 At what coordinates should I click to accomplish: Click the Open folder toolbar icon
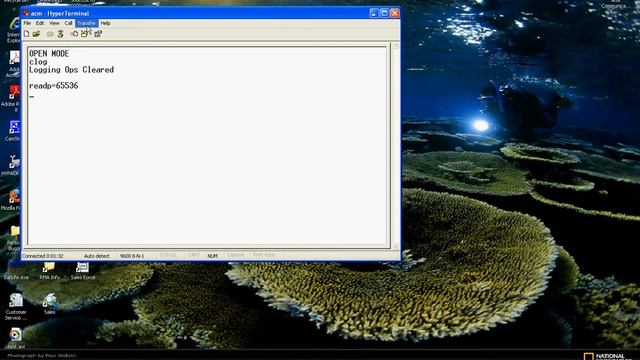click(x=36, y=34)
